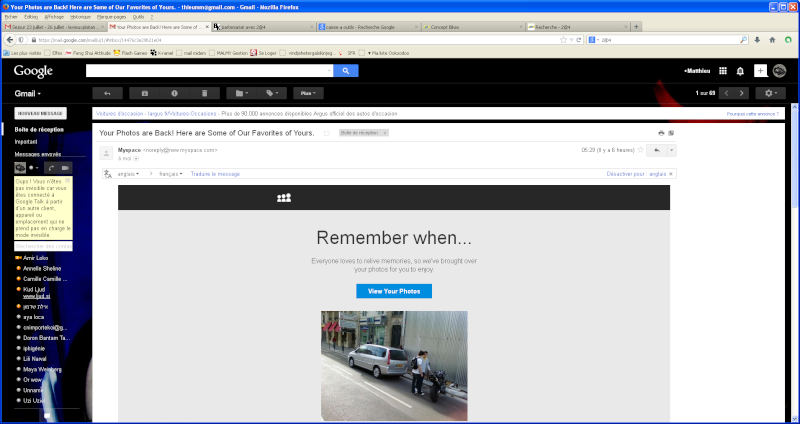Click the View Your Photos button

click(x=394, y=291)
